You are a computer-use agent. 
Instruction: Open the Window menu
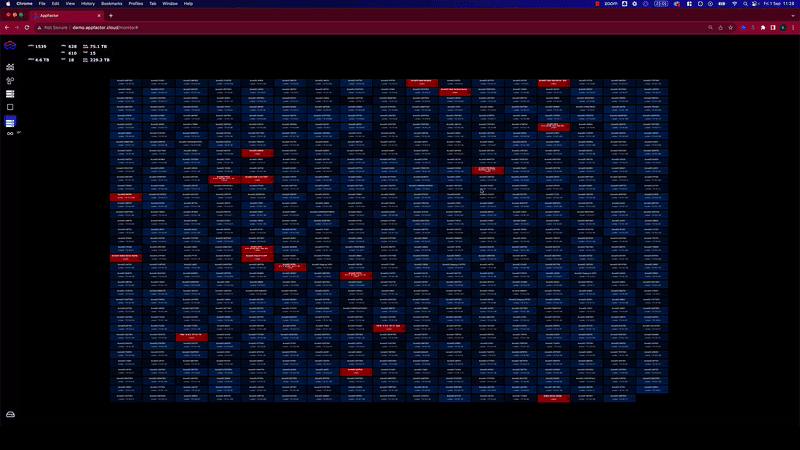pyautogui.click(x=170, y=4)
